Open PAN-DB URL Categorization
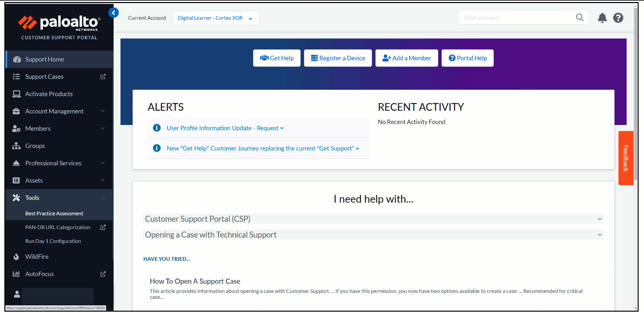 [58, 227]
